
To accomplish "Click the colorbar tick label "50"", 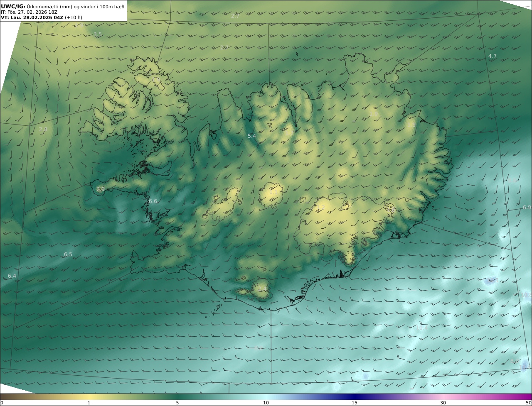I will [529, 403].
